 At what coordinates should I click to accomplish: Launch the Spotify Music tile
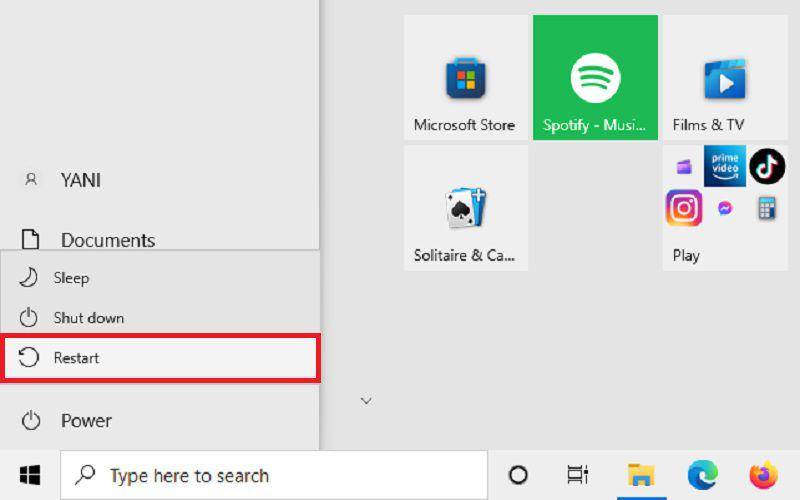point(595,78)
